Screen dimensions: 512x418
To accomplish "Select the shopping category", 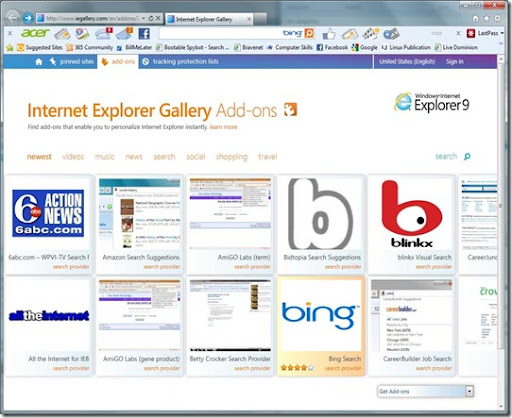I will (x=232, y=157).
